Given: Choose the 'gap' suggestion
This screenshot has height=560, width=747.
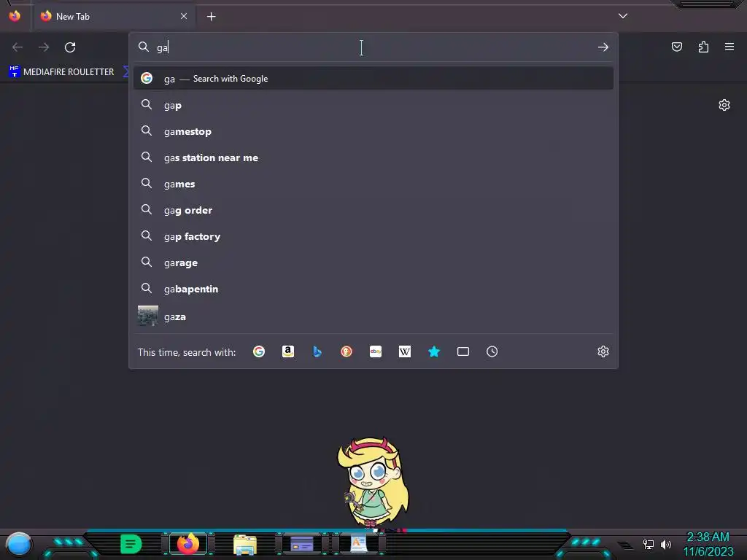Looking at the screenshot, I should [373, 105].
